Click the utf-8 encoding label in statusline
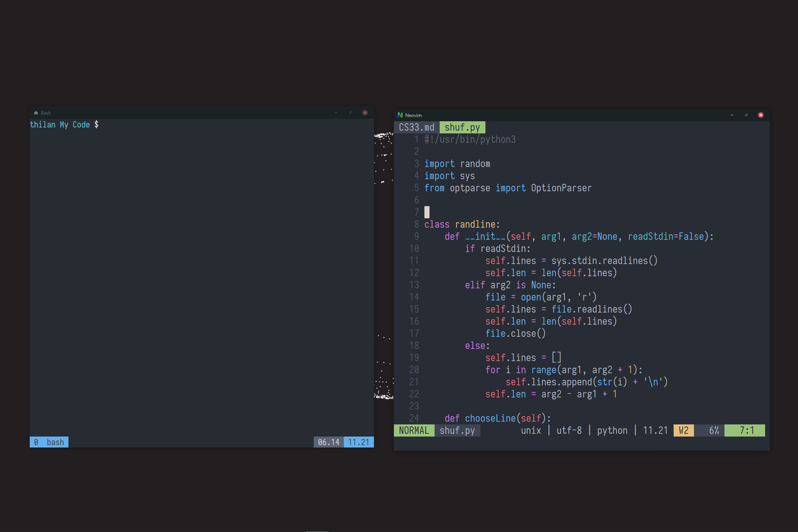The width and height of the screenshot is (798, 532). (569, 430)
